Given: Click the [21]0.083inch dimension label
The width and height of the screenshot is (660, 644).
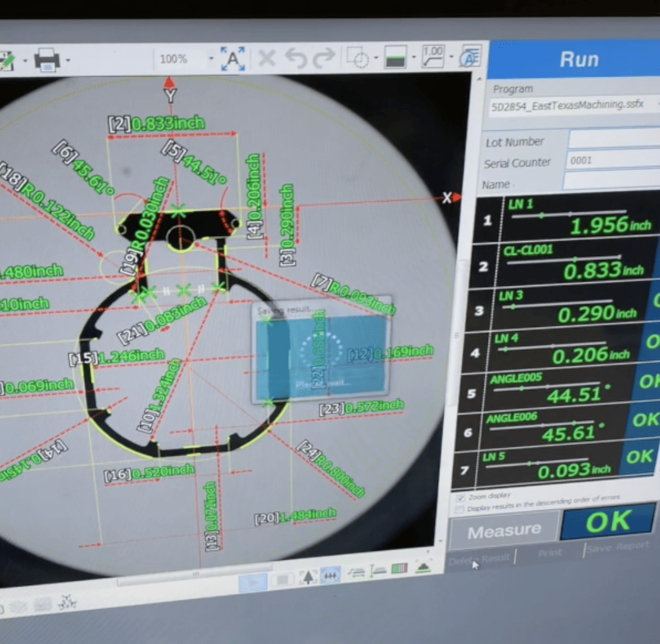Looking at the screenshot, I should click(x=162, y=320).
